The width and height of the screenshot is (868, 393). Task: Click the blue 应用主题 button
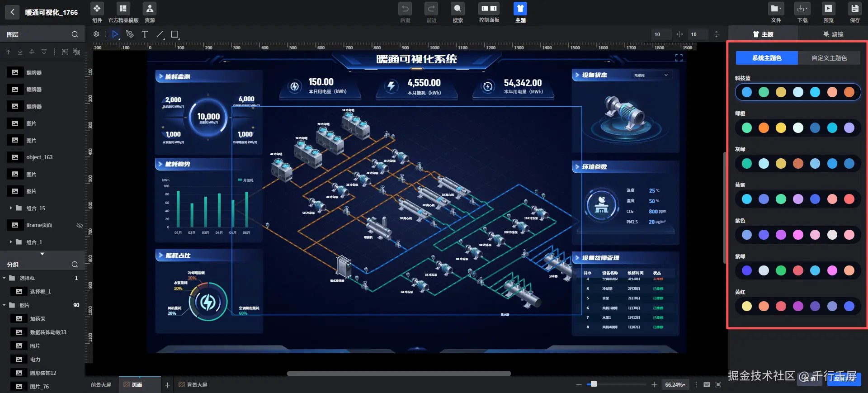[844, 379]
